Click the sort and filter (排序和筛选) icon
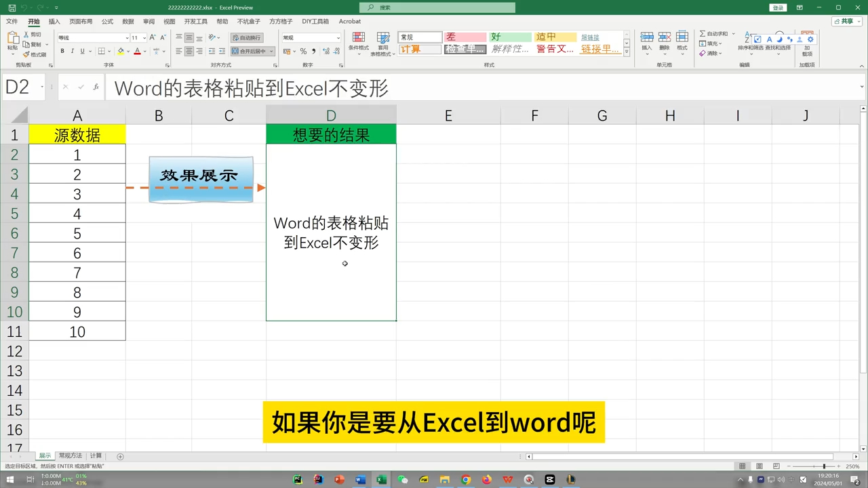The width and height of the screenshot is (868, 488). point(747,37)
